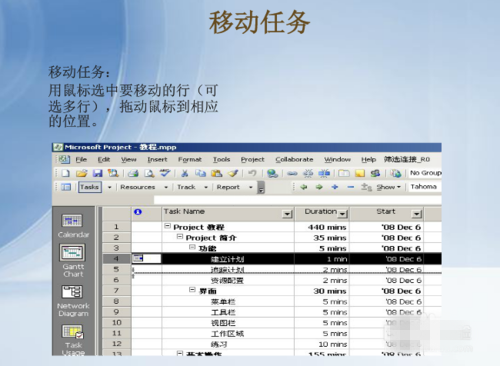
Task: Collapse the Project 简介 subtask group
Action: pos(180,237)
